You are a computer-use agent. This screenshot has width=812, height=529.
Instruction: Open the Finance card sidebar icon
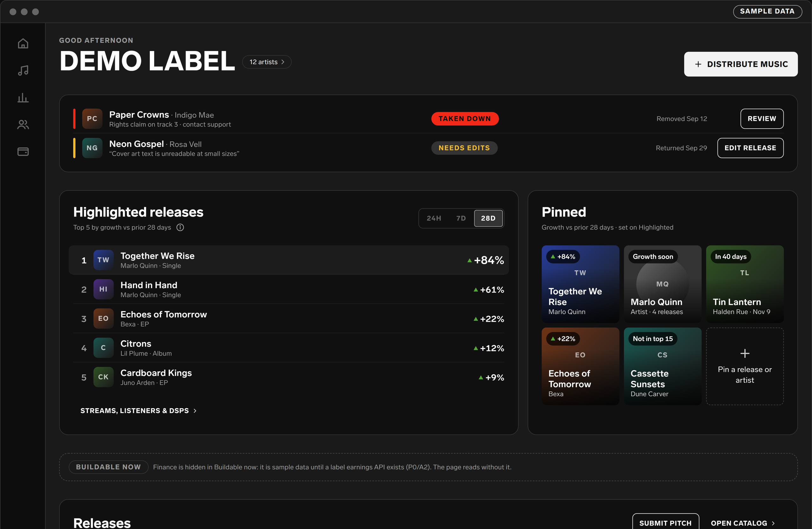pos(23,152)
